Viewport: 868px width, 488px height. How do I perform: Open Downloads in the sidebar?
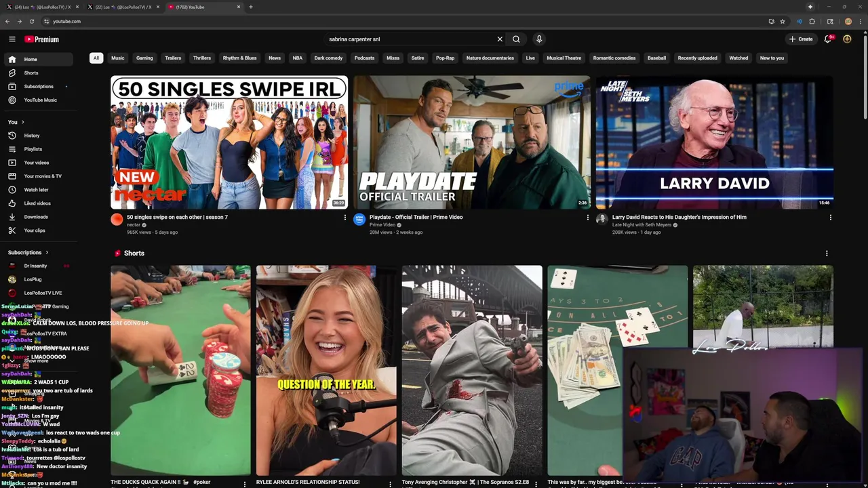(x=38, y=217)
